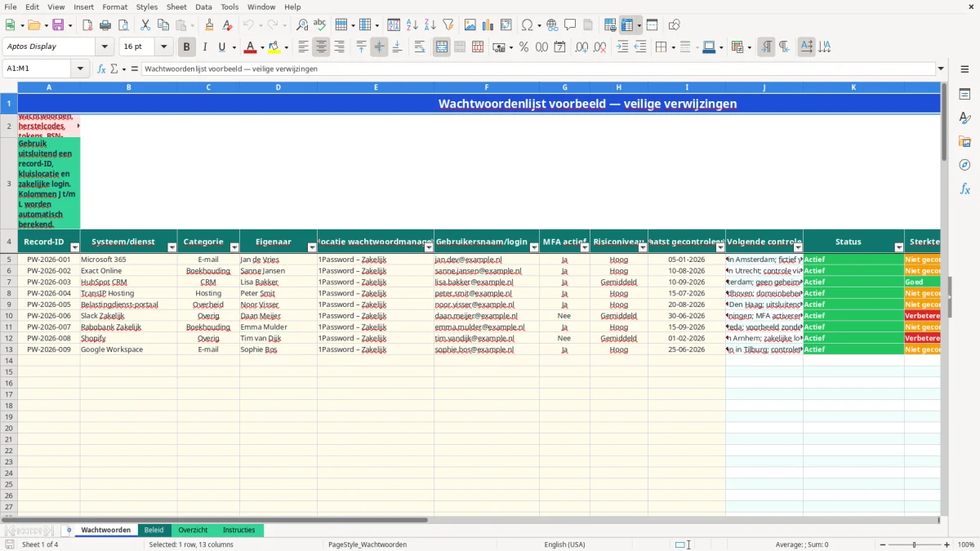980x551 pixels.
Task: Switch to the Beleid sheet tab
Action: (x=154, y=530)
